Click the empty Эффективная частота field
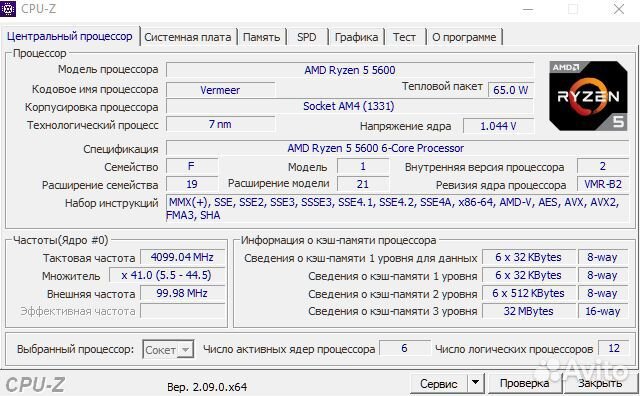The width and height of the screenshot is (640, 396). 182,311
